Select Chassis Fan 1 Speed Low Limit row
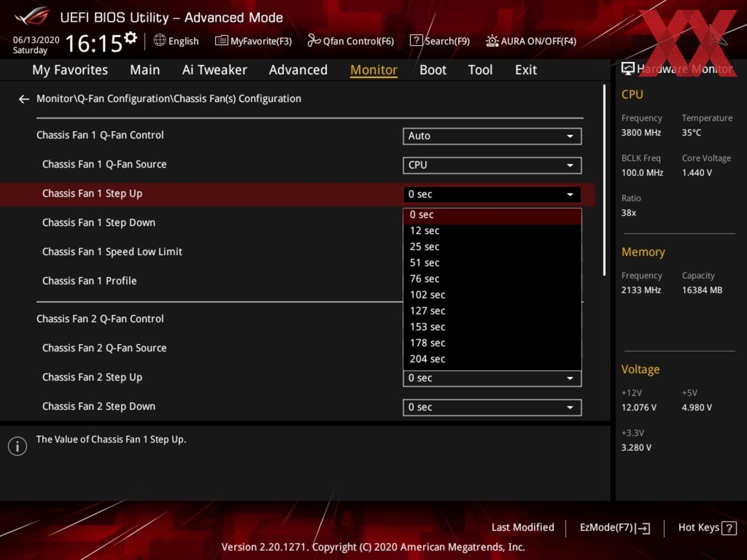747x560 pixels. 297,252
